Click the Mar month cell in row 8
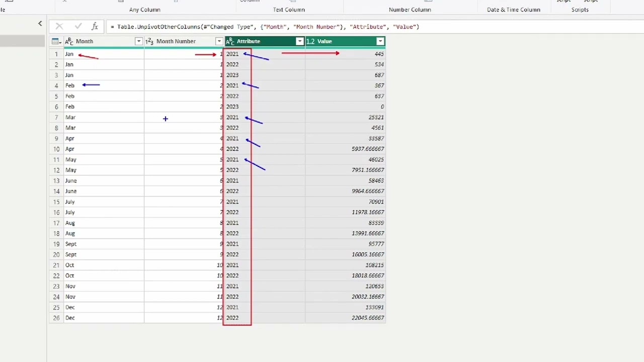644x362 pixels. (x=104, y=128)
